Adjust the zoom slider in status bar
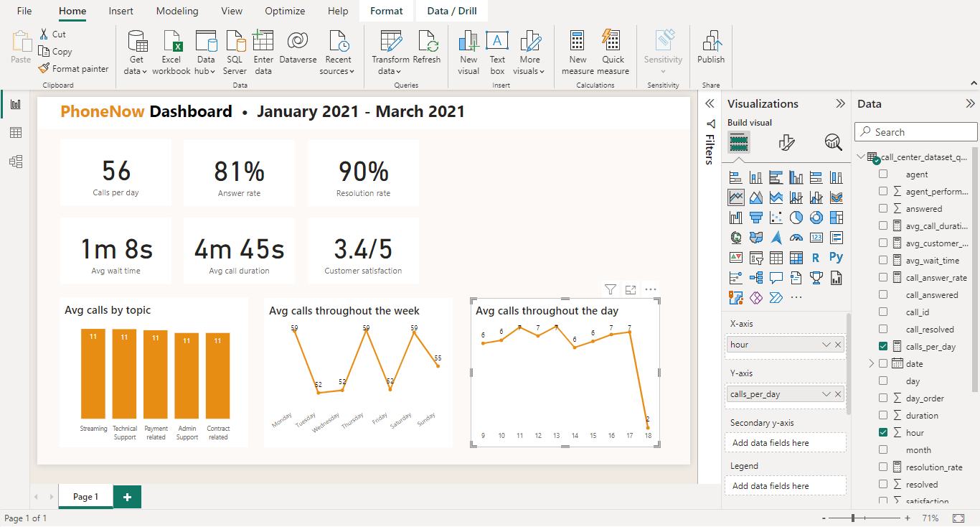The height and width of the screenshot is (527, 980). click(x=853, y=518)
